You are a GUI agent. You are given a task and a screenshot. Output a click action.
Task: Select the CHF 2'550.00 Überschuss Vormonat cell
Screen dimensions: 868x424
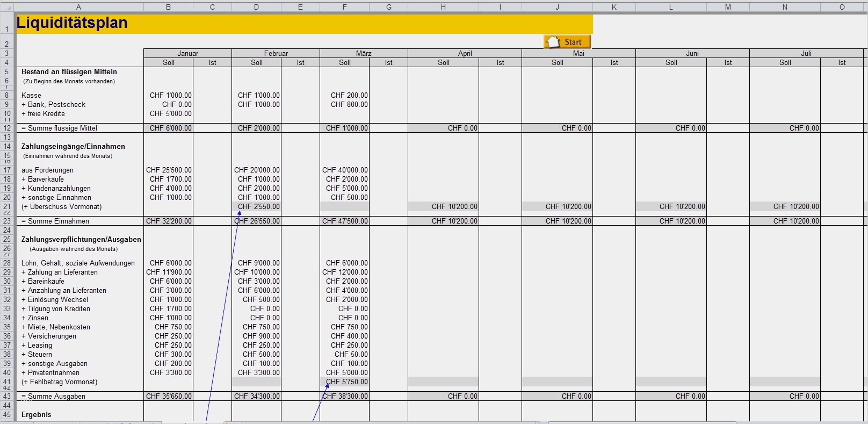point(258,206)
